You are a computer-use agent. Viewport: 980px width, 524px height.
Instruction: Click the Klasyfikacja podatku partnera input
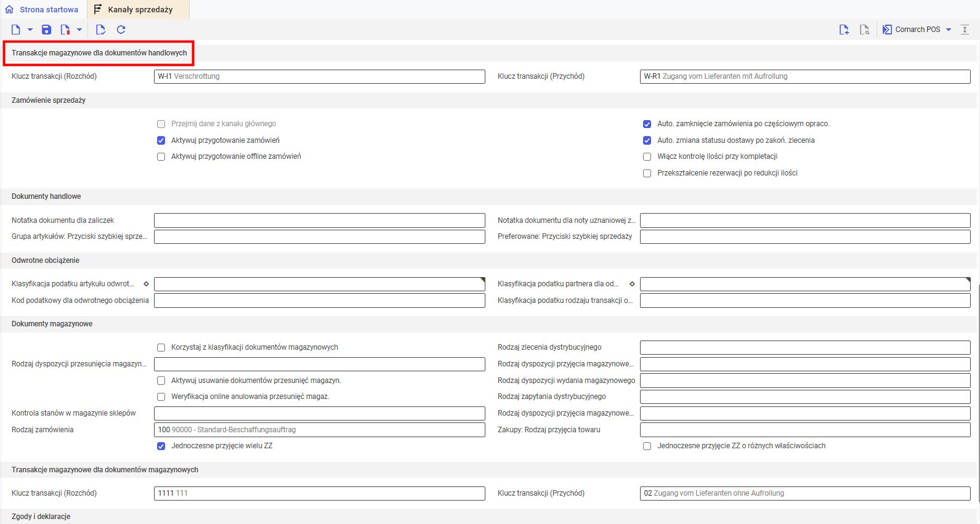(x=805, y=284)
